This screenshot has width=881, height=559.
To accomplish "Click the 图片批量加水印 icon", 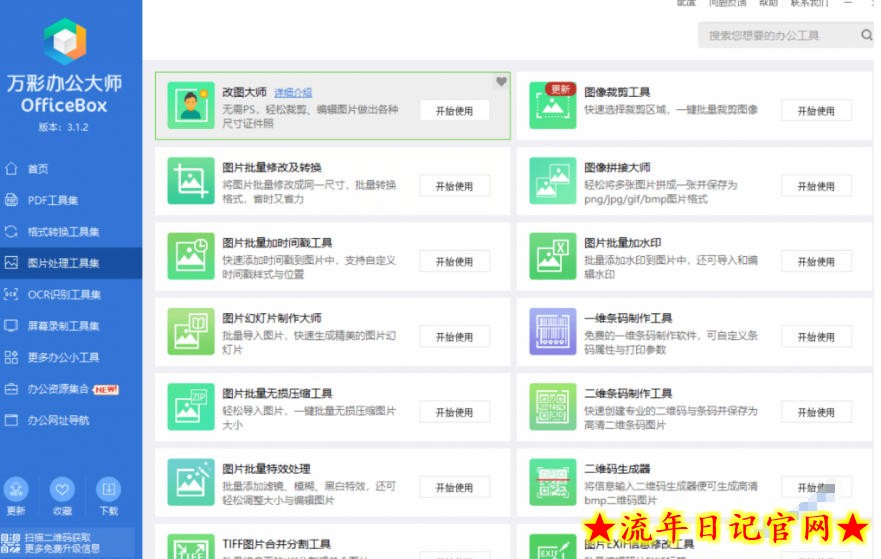I will point(552,256).
